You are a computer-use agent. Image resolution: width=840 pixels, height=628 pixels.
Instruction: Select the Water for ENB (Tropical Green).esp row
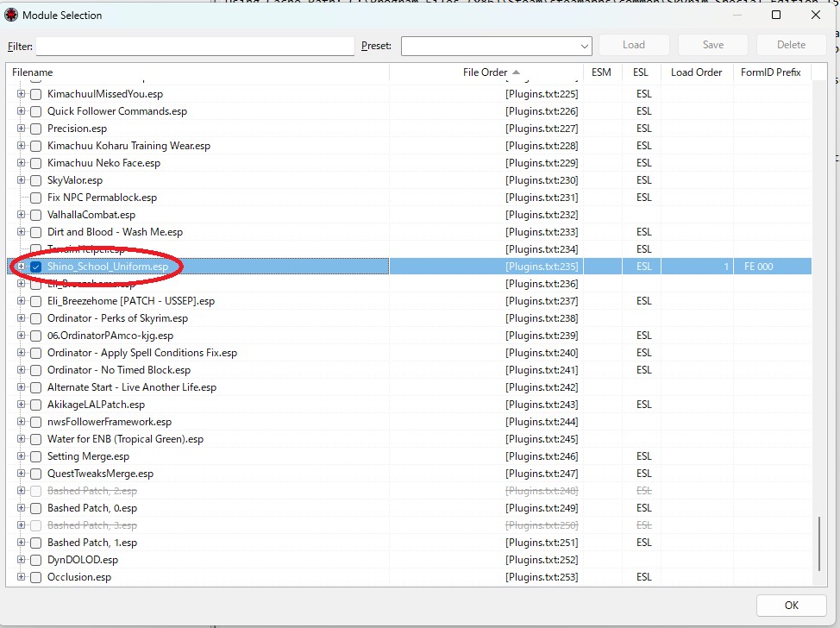[x=125, y=439]
